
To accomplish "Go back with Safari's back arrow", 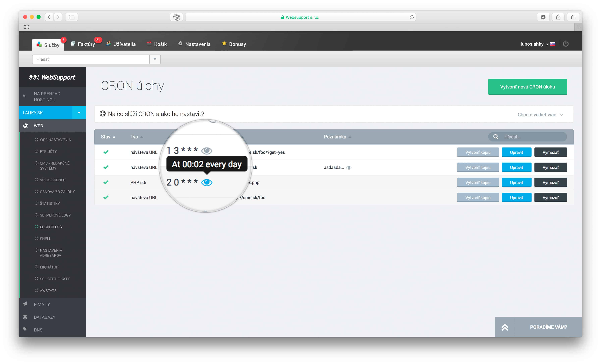I will pyautogui.click(x=49, y=17).
